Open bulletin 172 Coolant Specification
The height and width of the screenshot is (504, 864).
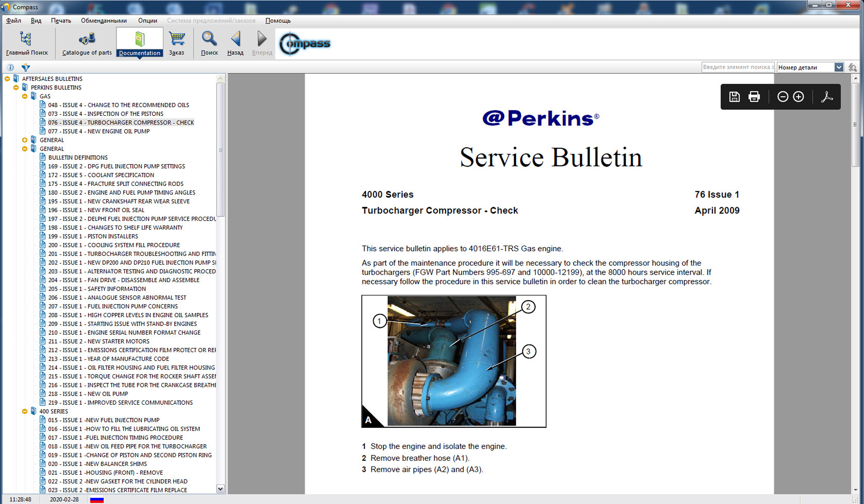point(101,175)
